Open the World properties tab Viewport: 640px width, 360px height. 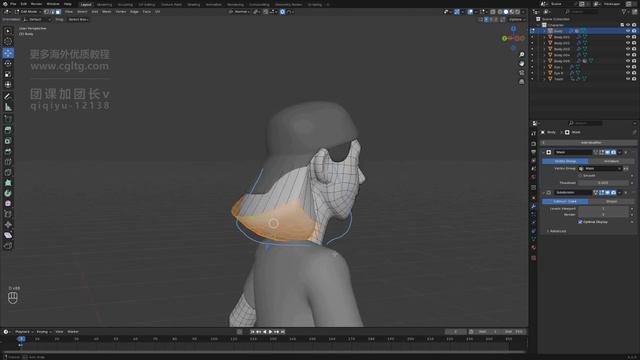tap(533, 177)
